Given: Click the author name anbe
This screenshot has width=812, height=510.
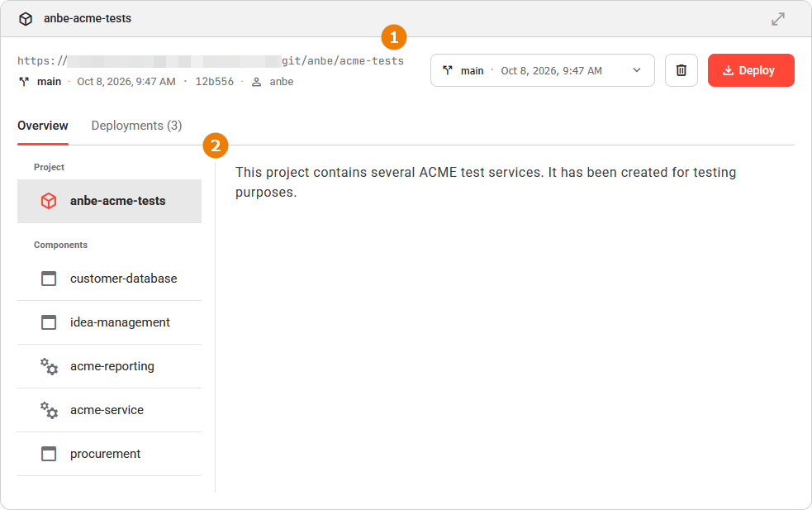Looking at the screenshot, I should tap(282, 82).
